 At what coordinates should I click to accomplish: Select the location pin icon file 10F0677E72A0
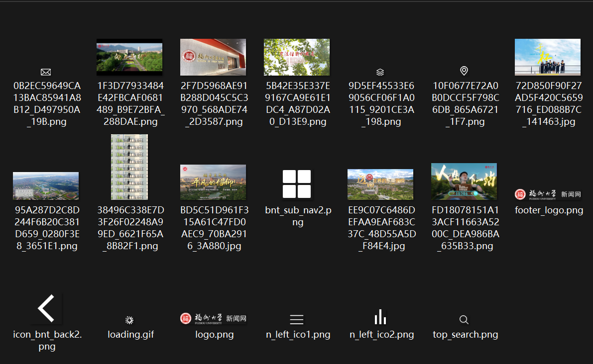click(464, 71)
